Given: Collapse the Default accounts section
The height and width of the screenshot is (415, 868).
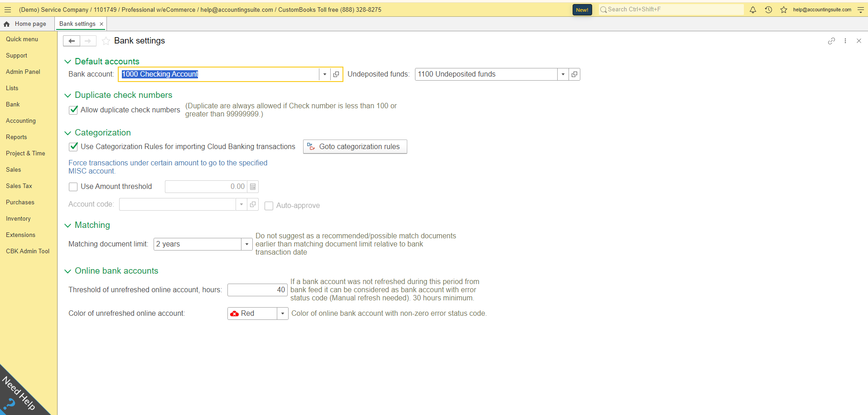Looking at the screenshot, I should 68,62.
